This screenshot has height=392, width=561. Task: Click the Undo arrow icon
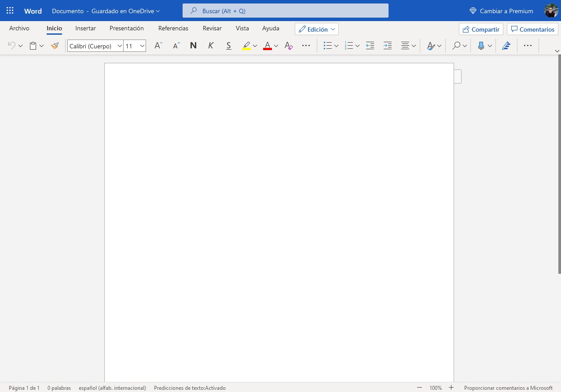click(12, 46)
